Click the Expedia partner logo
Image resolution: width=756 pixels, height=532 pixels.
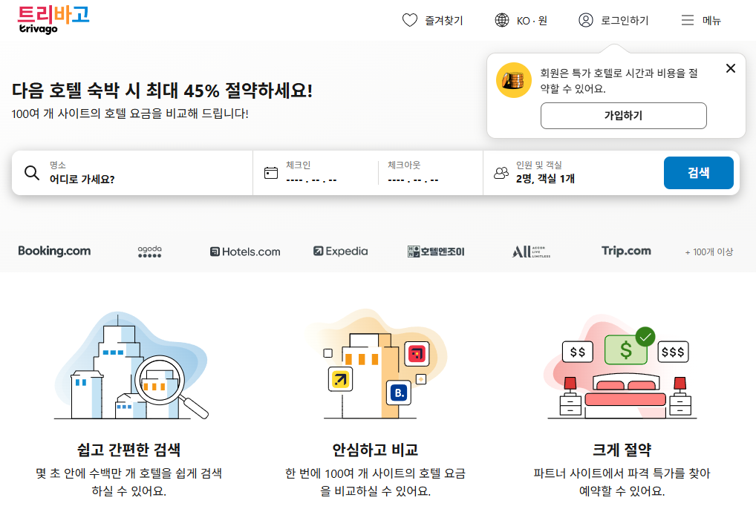[340, 252]
